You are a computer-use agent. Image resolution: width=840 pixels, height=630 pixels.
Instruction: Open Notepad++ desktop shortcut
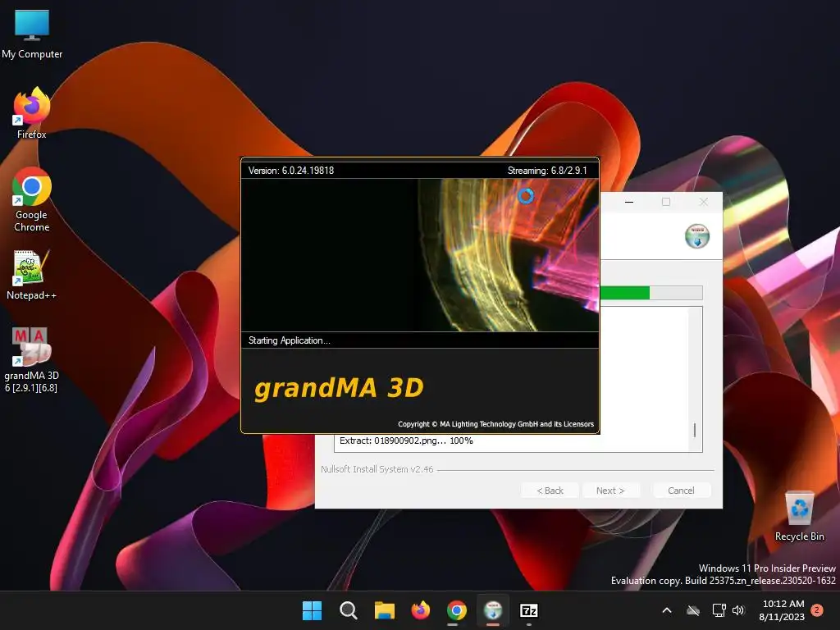[32, 276]
